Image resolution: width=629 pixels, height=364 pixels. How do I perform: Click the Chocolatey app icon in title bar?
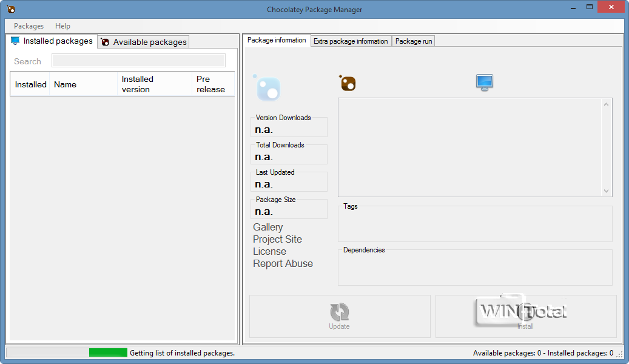click(11, 9)
